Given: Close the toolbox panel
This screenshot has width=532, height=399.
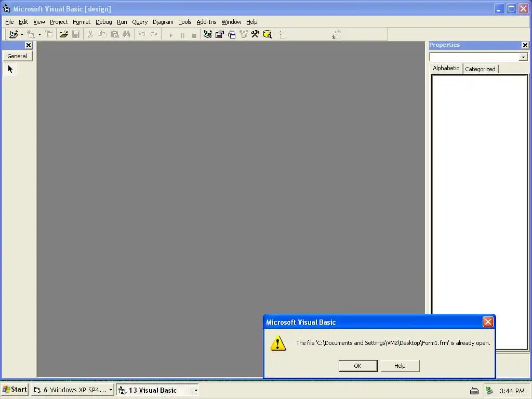Looking at the screenshot, I should pyautogui.click(x=29, y=45).
